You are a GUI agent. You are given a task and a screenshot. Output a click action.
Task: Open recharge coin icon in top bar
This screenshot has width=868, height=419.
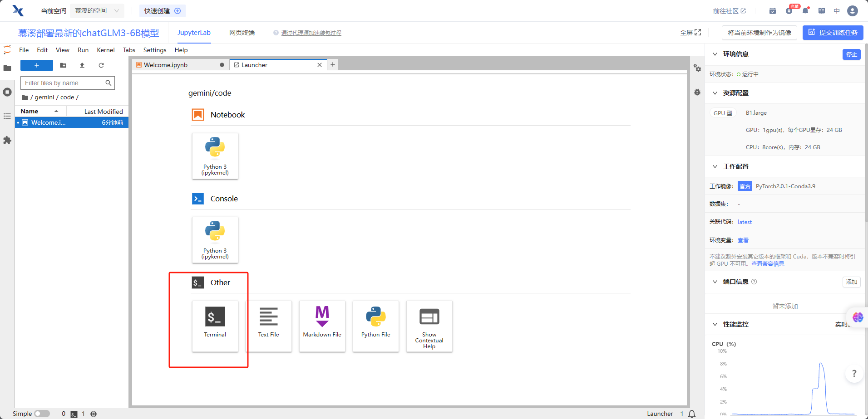pos(789,10)
